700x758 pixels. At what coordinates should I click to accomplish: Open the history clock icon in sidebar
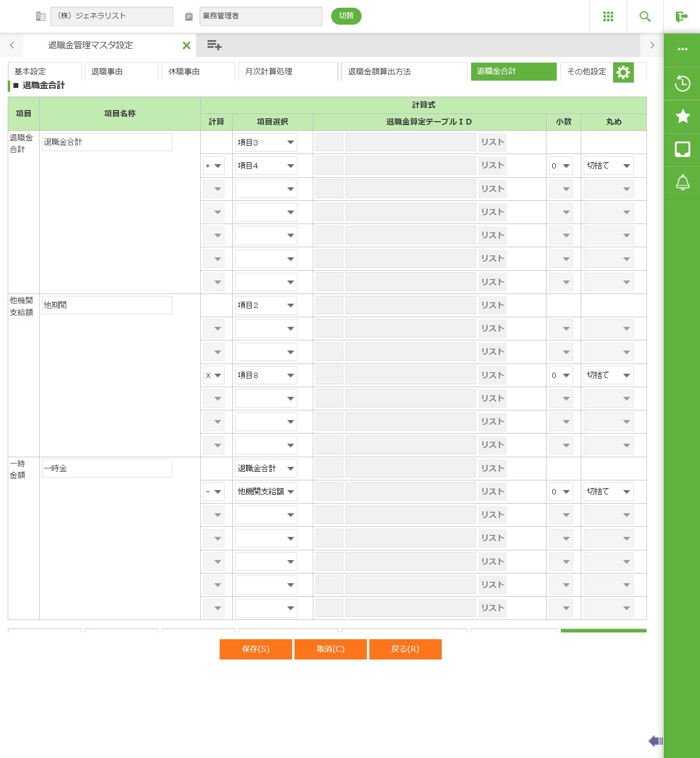point(682,84)
